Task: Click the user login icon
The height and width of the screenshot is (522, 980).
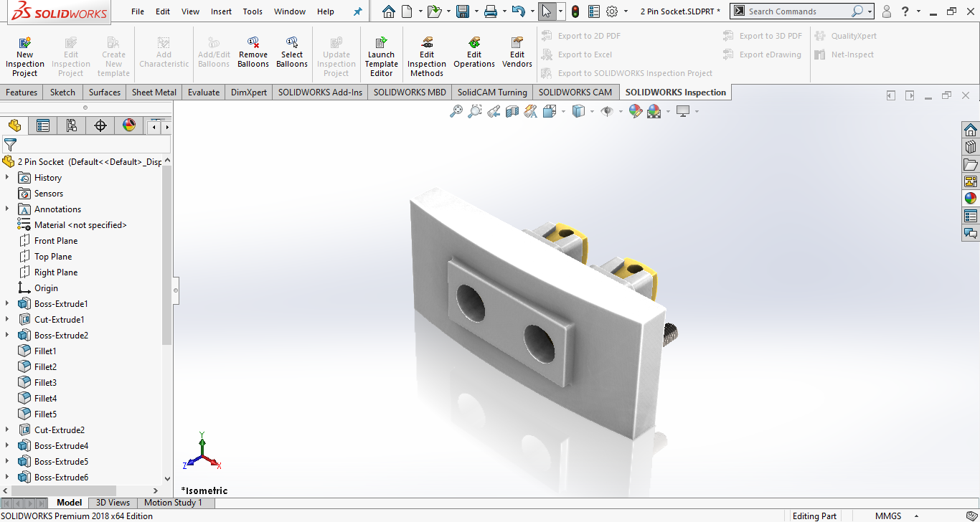Action: tap(887, 11)
